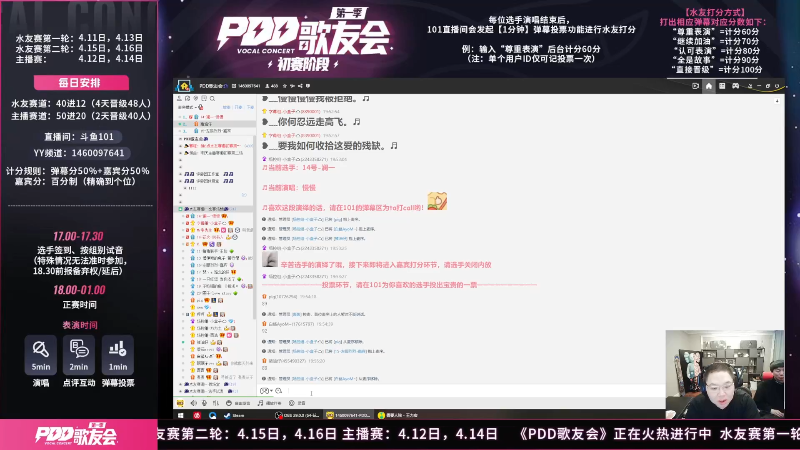The height and width of the screenshot is (450, 800).
Task: Favorite the channel with the star icon
Action: click(x=285, y=86)
